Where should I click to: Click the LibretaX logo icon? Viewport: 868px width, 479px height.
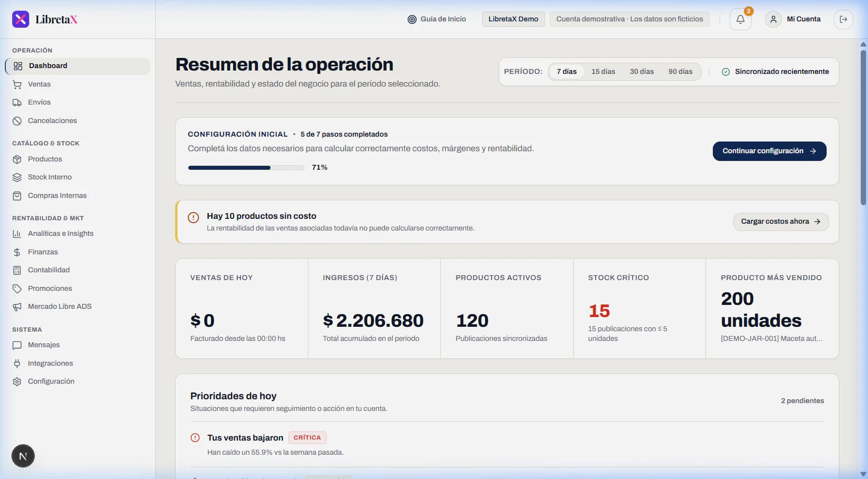tap(20, 19)
